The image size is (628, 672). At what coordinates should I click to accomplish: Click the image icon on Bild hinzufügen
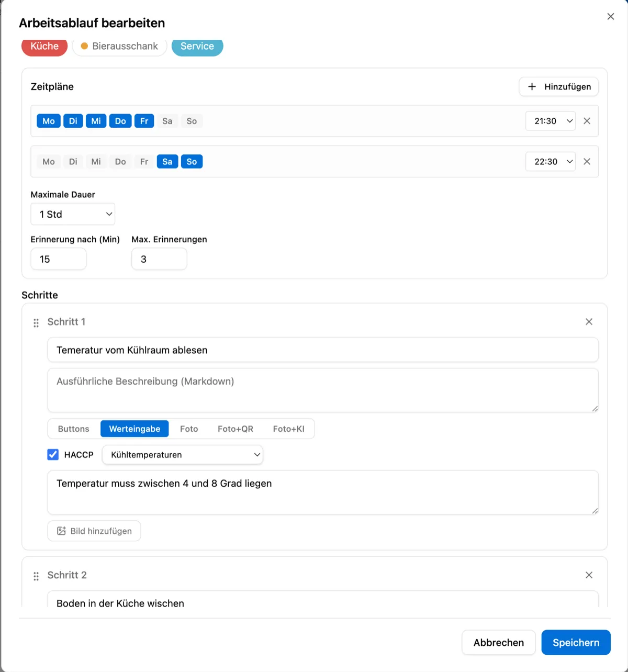tap(61, 531)
